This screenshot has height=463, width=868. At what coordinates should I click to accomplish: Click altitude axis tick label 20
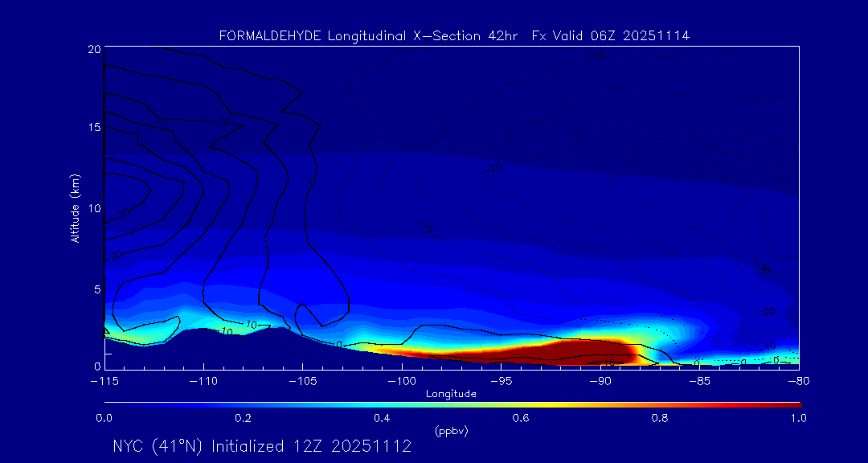coord(93,49)
